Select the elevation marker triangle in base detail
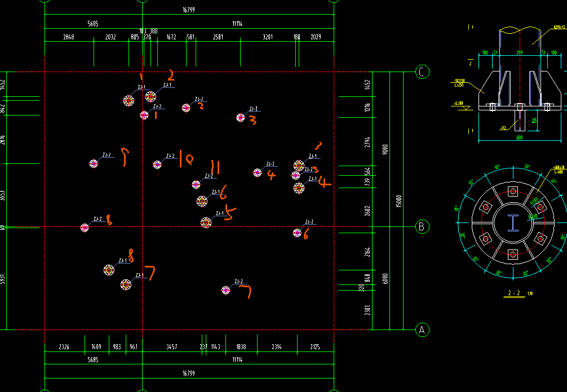 (x=466, y=108)
